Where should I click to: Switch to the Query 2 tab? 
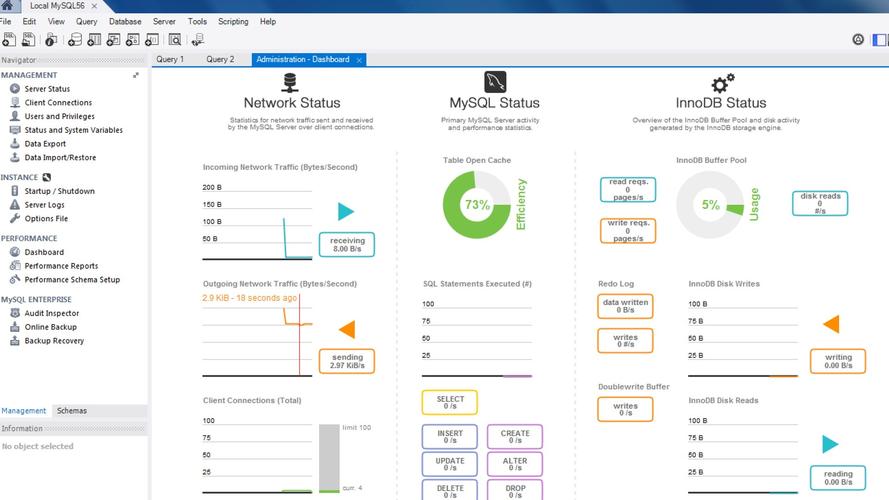220,59
